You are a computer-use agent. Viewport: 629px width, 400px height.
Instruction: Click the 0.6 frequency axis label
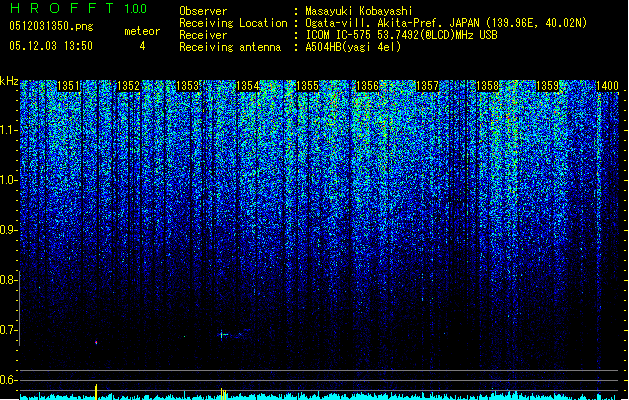9,380
